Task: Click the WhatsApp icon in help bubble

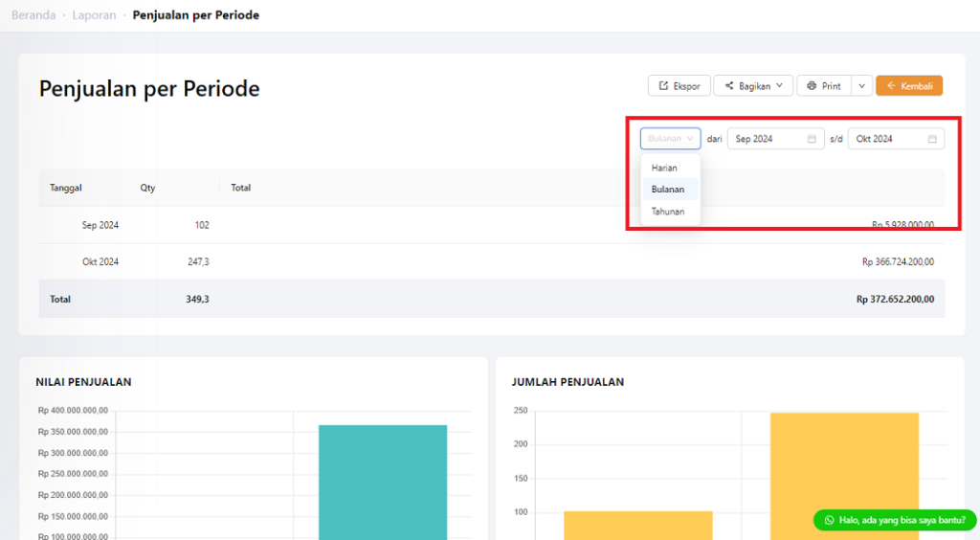Action: (830, 520)
